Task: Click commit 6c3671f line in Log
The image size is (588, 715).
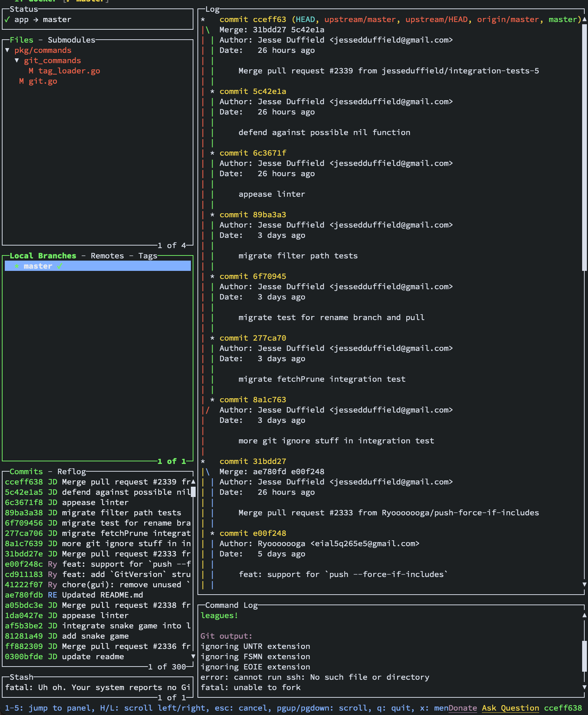Action: (253, 153)
